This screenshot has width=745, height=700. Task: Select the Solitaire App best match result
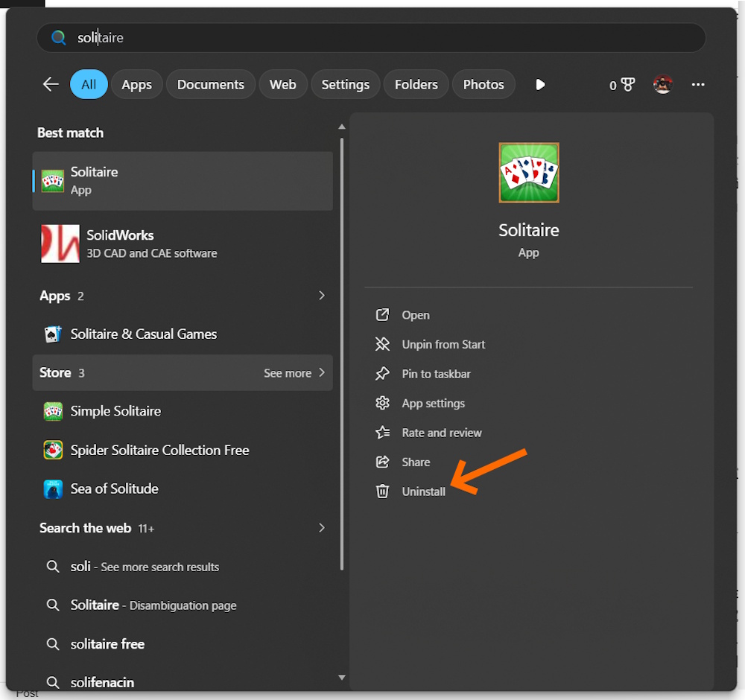pyautogui.click(x=183, y=181)
